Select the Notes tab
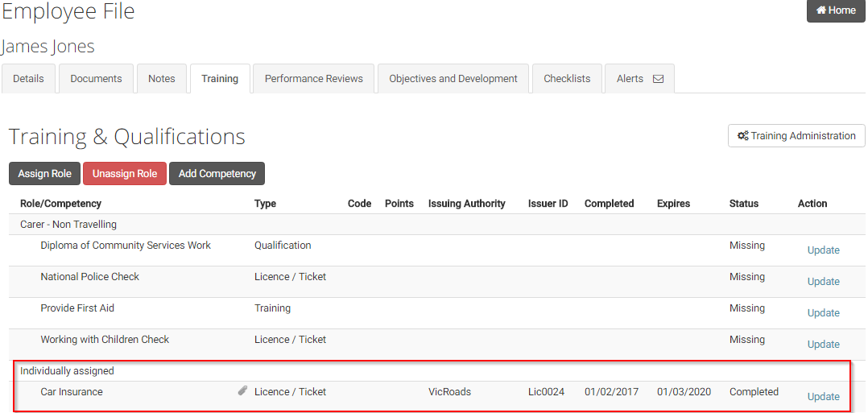Image resolution: width=868 pixels, height=413 pixels. pyautogui.click(x=162, y=79)
